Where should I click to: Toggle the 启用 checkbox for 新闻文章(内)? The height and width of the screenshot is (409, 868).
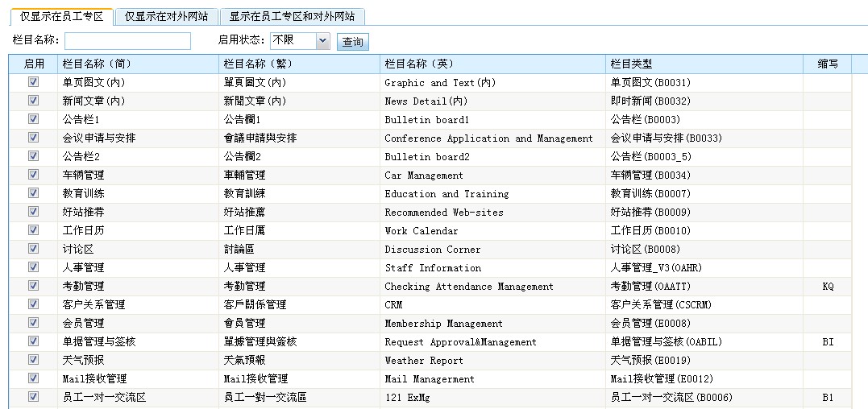click(x=33, y=101)
